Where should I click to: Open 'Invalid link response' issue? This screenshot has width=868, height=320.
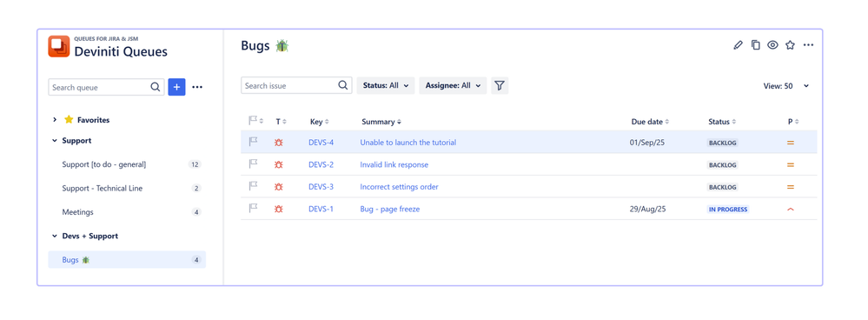[394, 164]
